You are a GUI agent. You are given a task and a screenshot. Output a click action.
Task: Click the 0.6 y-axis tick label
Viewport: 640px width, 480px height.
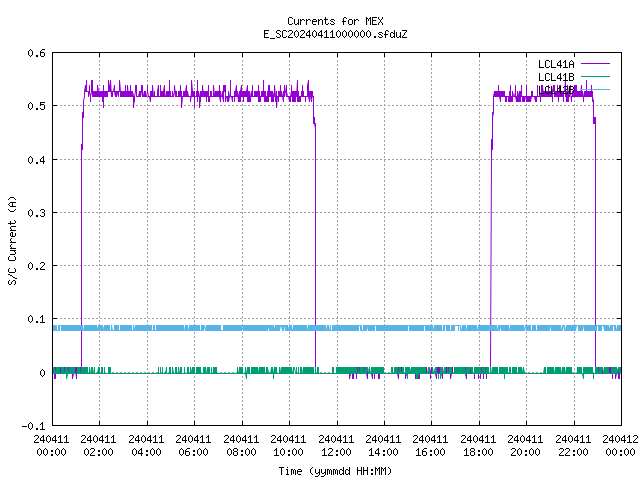pos(36,53)
